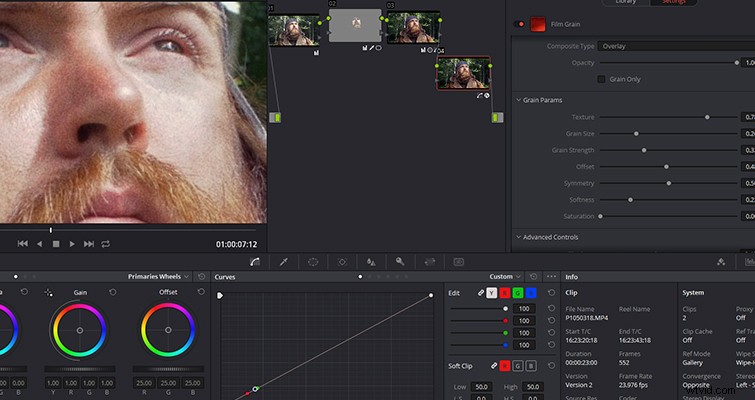
Task: Open the Composite Type Overlay dropdown
Action: [676, 46]
